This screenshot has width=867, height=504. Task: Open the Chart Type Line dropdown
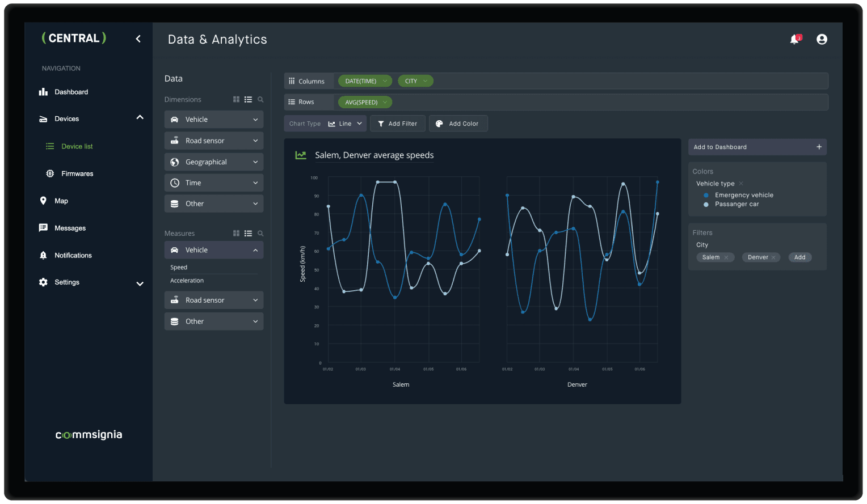pyautogui.click(x=346, y=124)
